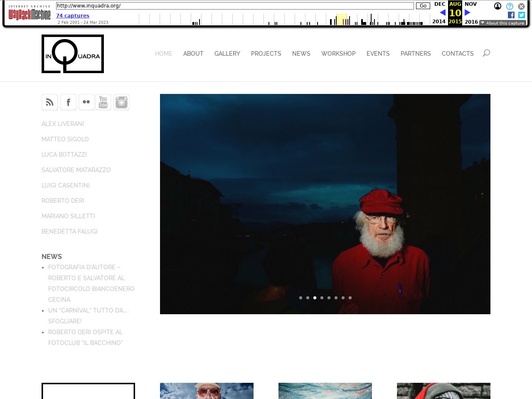Open Alex Liverani's photographer page
This screenshot has width=532, height=399.
(63, 124)
